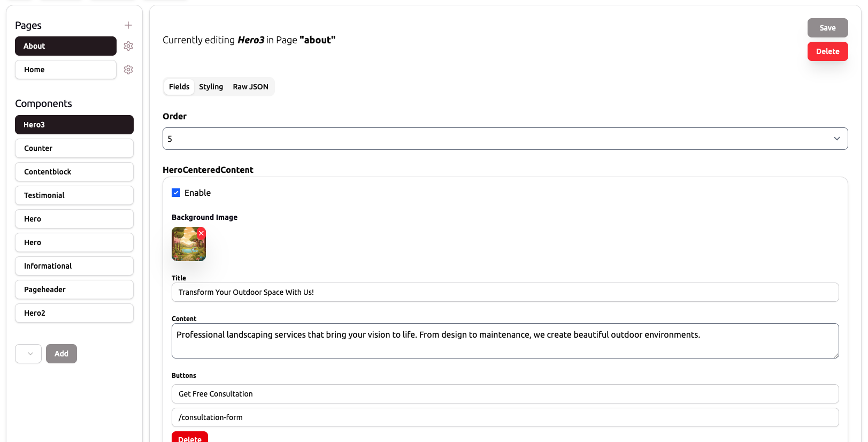Toggle the Enable checkbox

pos(176,193)
